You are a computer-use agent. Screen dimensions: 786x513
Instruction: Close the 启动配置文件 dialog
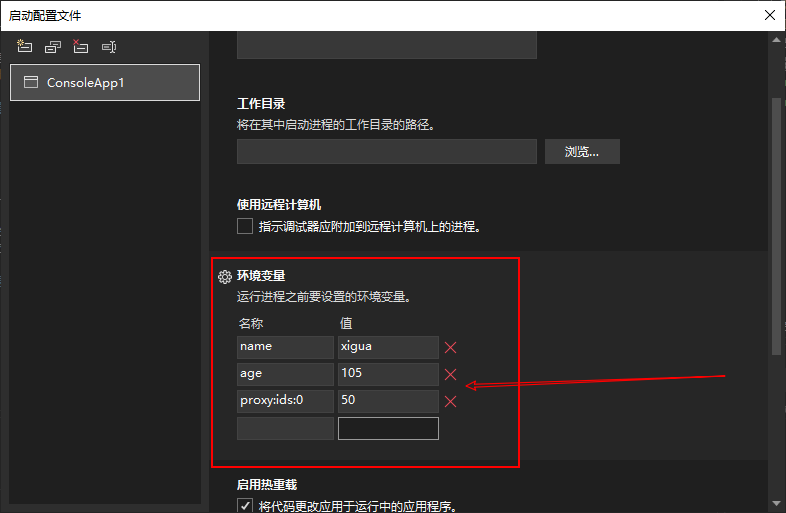[770, 15]
